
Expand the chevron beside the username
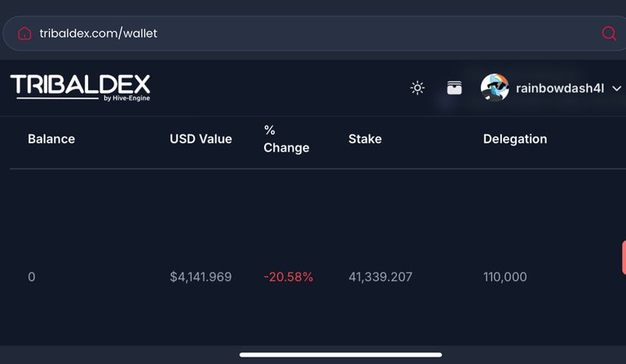[x=616, y=88]
